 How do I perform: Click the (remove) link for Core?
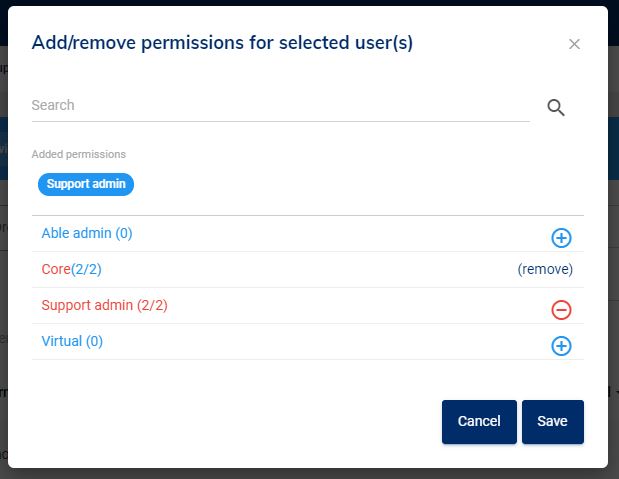click(x=545, y=269)
